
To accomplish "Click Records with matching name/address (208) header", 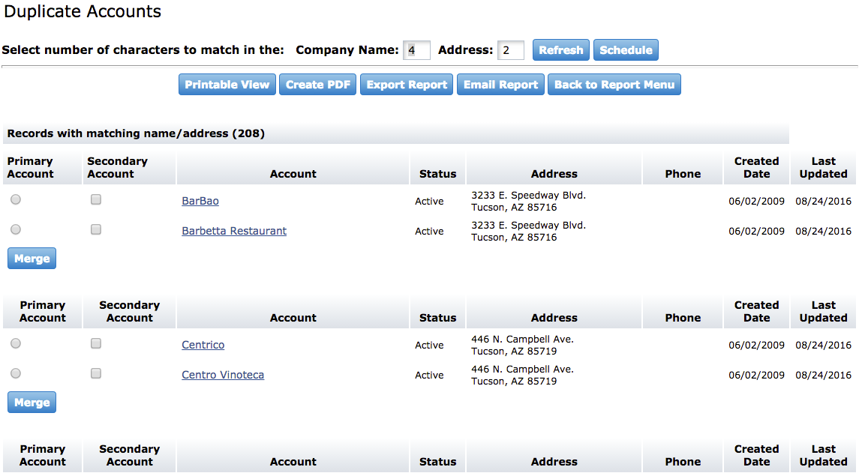I will (136, 133).
